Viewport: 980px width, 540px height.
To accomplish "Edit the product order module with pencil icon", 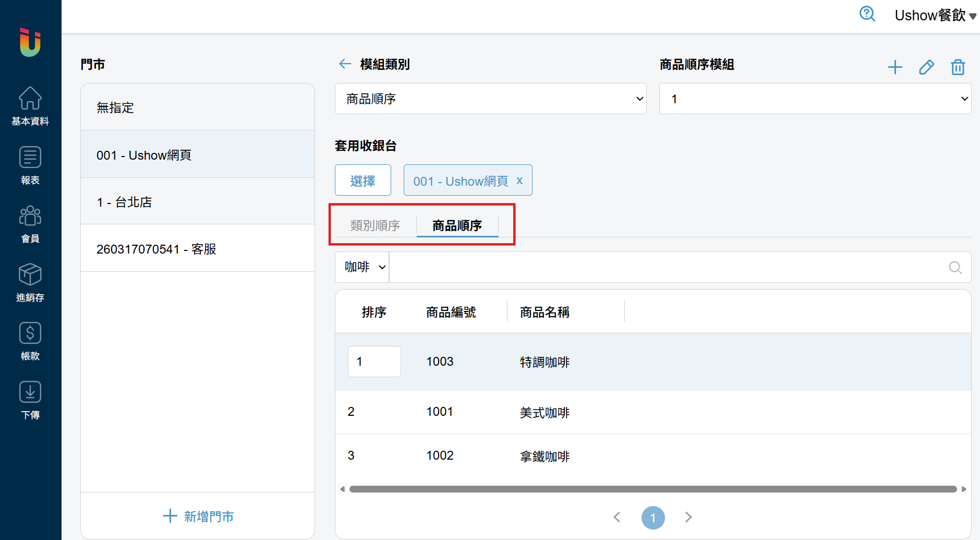I will point(926,67).
